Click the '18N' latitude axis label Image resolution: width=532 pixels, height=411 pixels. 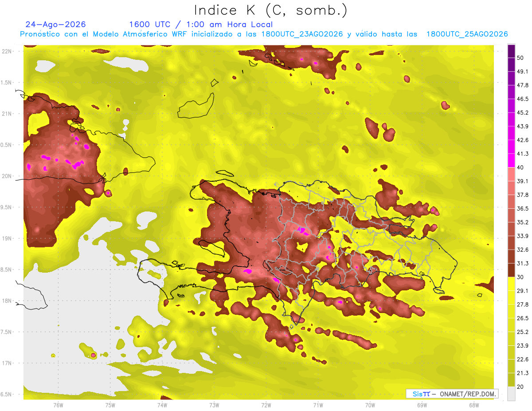click(7, 301)
